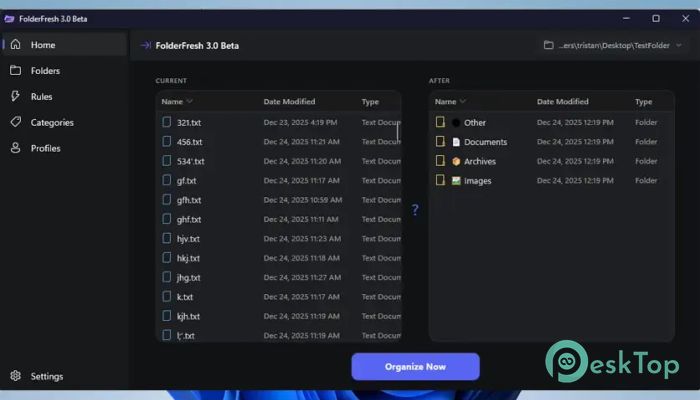Click the Dec 24, 2025 11:27 AM date

(x=302, y=277)
